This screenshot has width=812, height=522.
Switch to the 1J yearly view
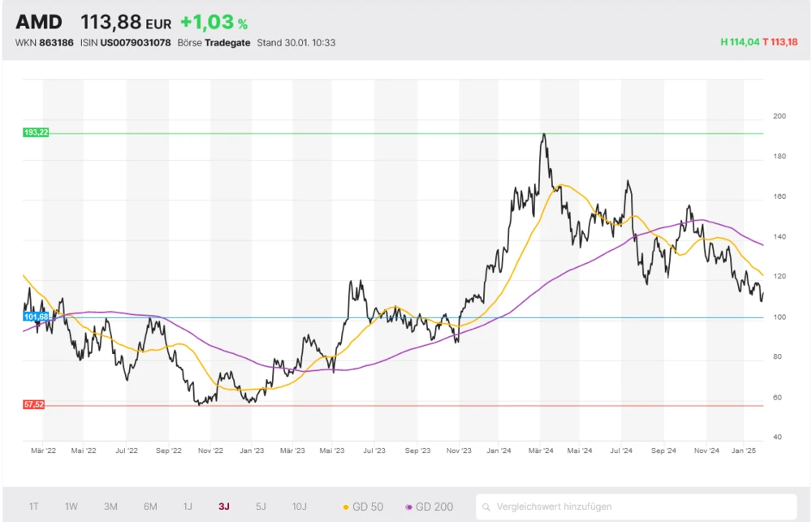[188, 507]
